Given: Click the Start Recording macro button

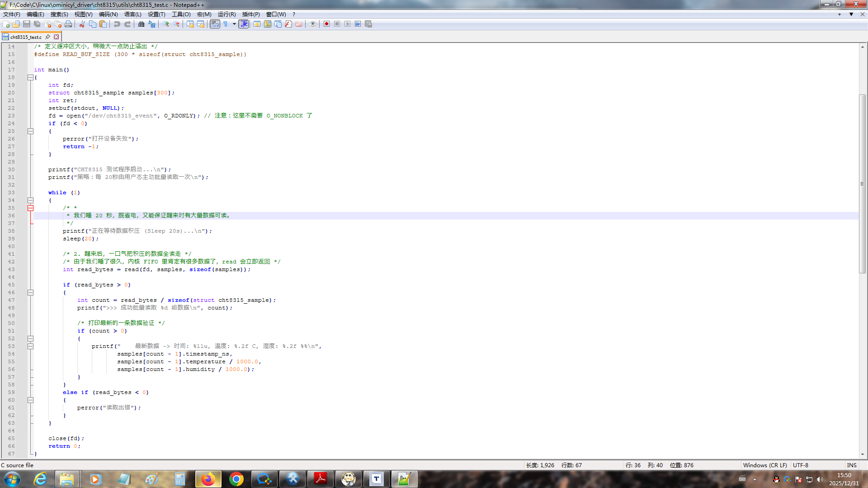Looking at the screenshot, I should (x=326, y=24).
